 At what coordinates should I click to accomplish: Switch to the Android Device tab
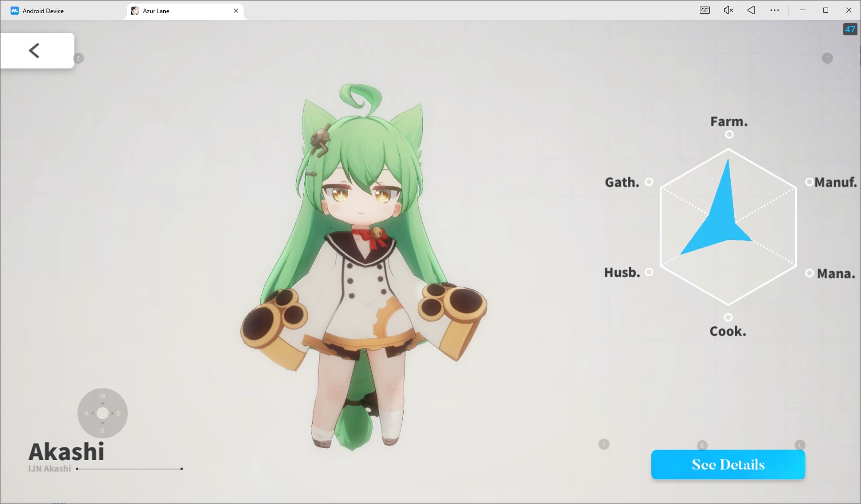[x=43, y=11]
